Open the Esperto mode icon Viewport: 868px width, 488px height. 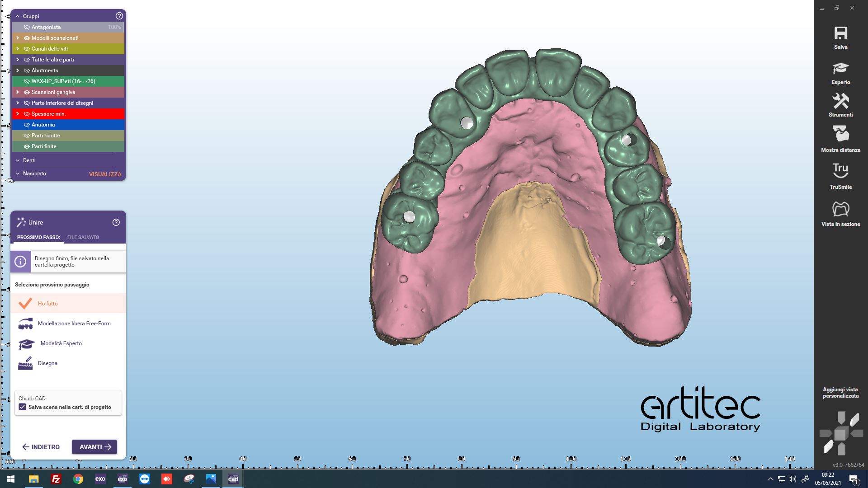pyautogui.click(x=840, y=69)
